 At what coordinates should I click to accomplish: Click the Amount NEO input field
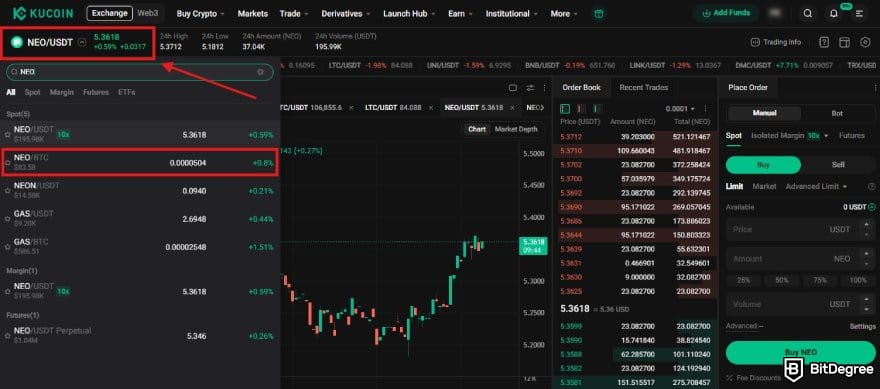coord(800,259)
